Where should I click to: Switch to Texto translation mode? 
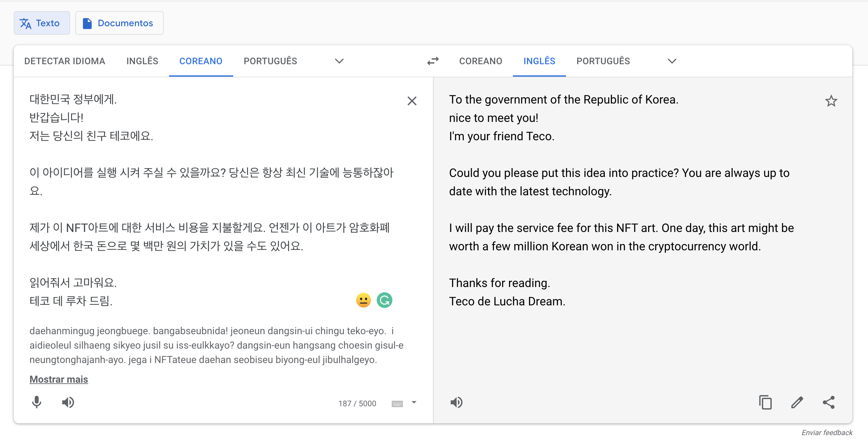coord(42,23)
